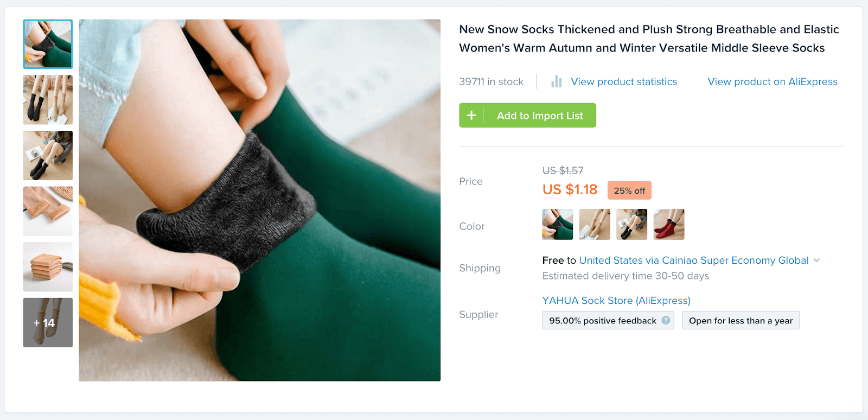Show the second thumbnail with black and tan socks
Screen dimensions: 868x420
click(x=48, y=100)
